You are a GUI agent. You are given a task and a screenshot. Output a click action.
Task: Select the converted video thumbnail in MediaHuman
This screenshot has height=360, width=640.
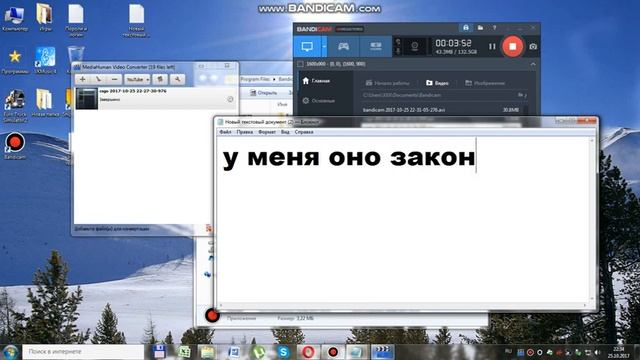pyautogui.click(x=87, y=98)
